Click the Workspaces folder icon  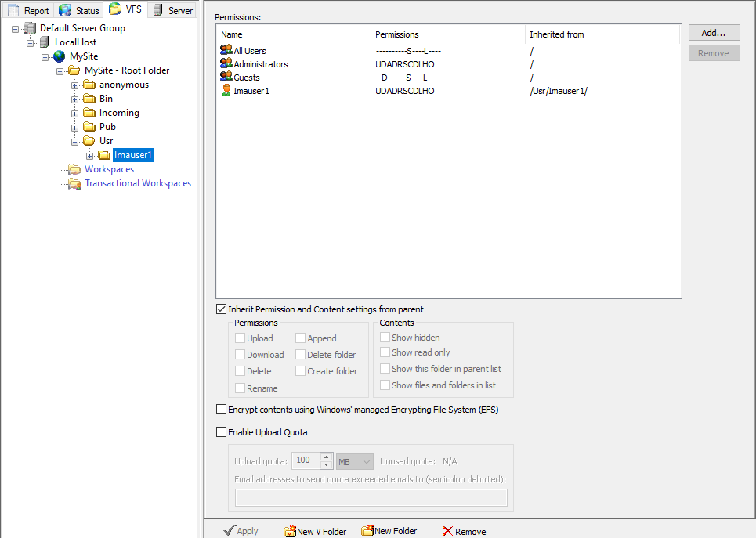[x=74, y=169]
